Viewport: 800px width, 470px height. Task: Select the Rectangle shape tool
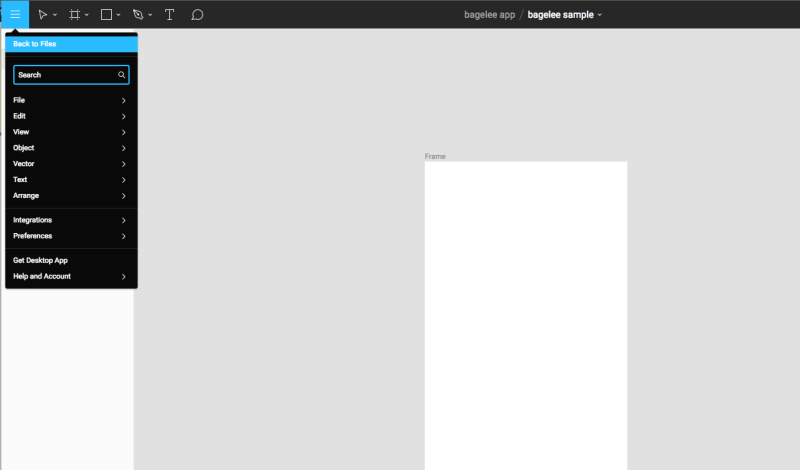tap(106, 15)
